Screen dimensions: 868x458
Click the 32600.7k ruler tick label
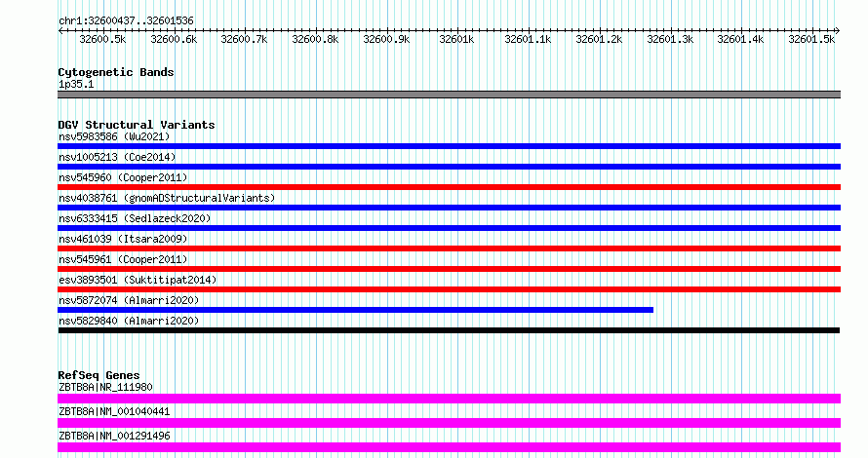(x=244, y=39)
